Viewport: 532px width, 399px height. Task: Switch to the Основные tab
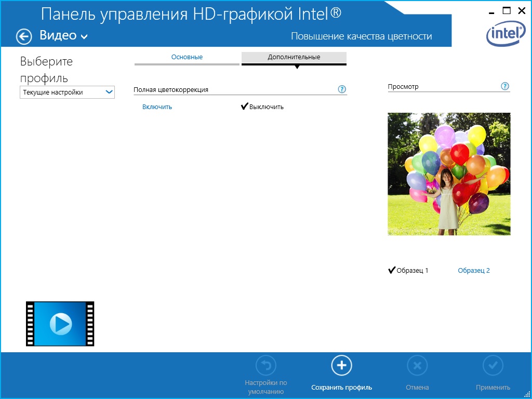(187, 57)
